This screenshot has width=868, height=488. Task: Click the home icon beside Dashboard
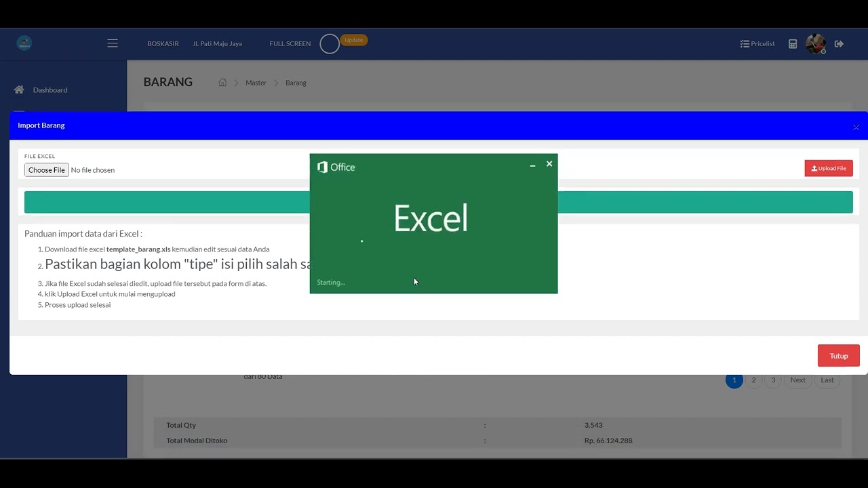pyautogui.click(x=19, y=89)
